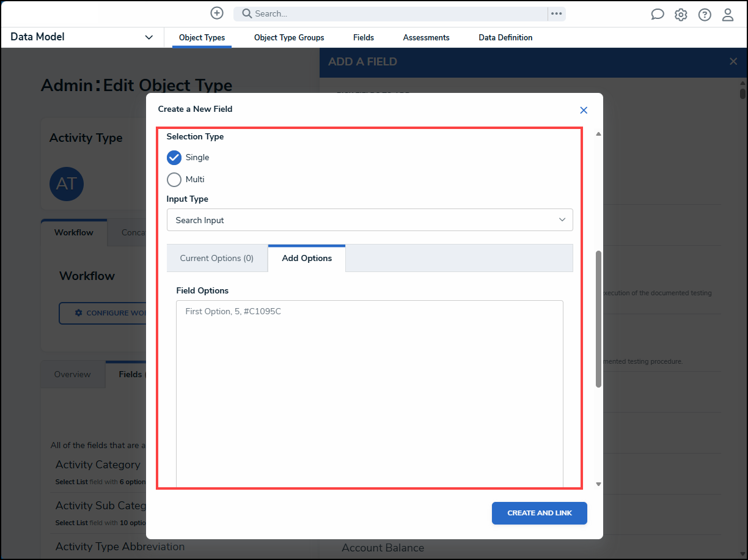
Task: Expand the Data Model menu chevron
Action: click(148, 37)
